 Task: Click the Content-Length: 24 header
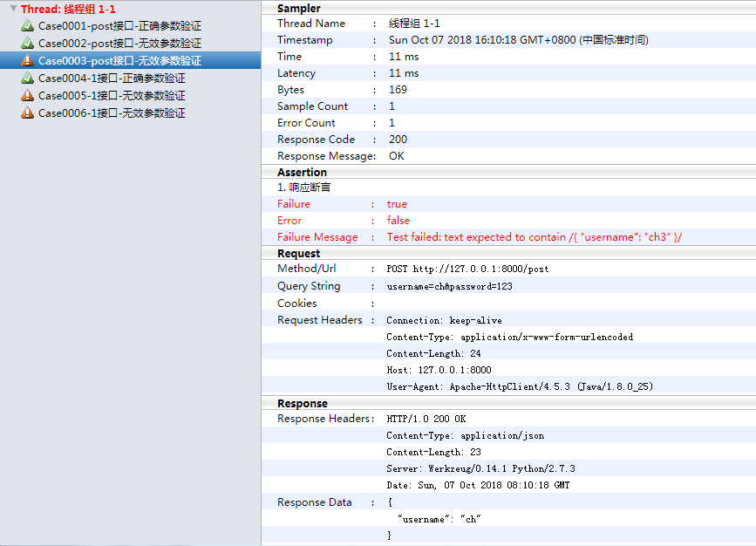click(433, 353)
